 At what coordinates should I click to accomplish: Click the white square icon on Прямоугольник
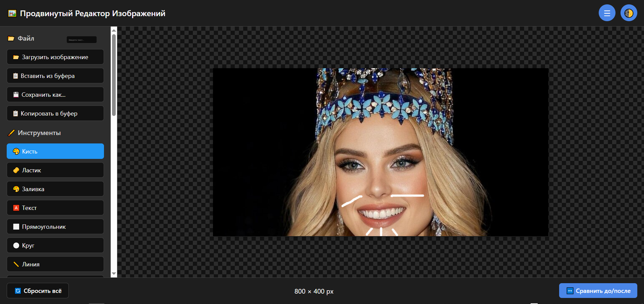coord(16,227)
